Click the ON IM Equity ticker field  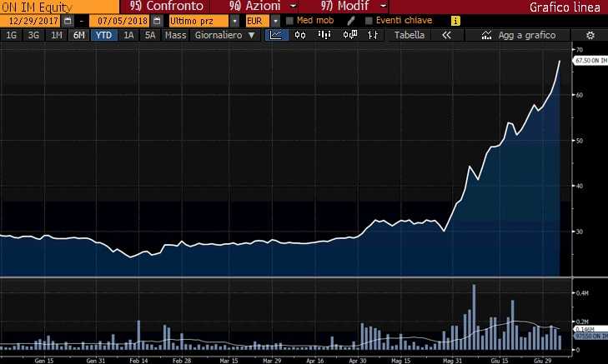tap(59, 7)
